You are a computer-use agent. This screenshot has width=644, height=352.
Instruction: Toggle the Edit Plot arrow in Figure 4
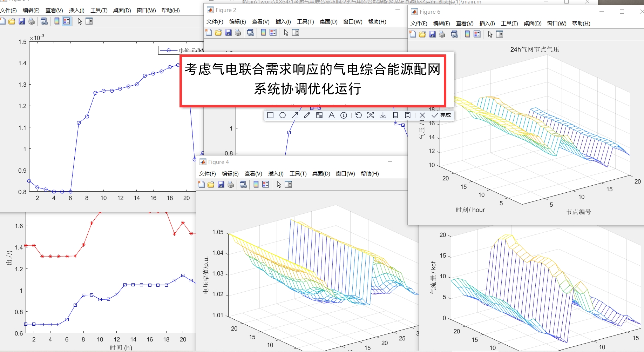point(279,185)
